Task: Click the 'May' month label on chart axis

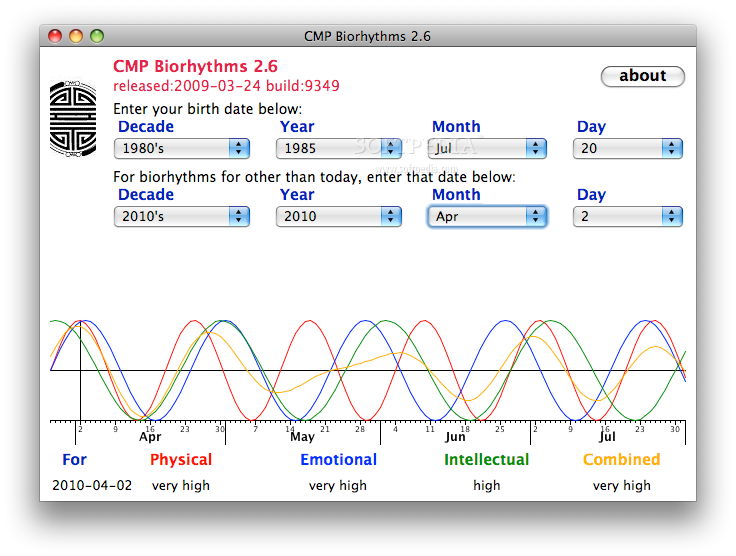Action: (302, 437)
